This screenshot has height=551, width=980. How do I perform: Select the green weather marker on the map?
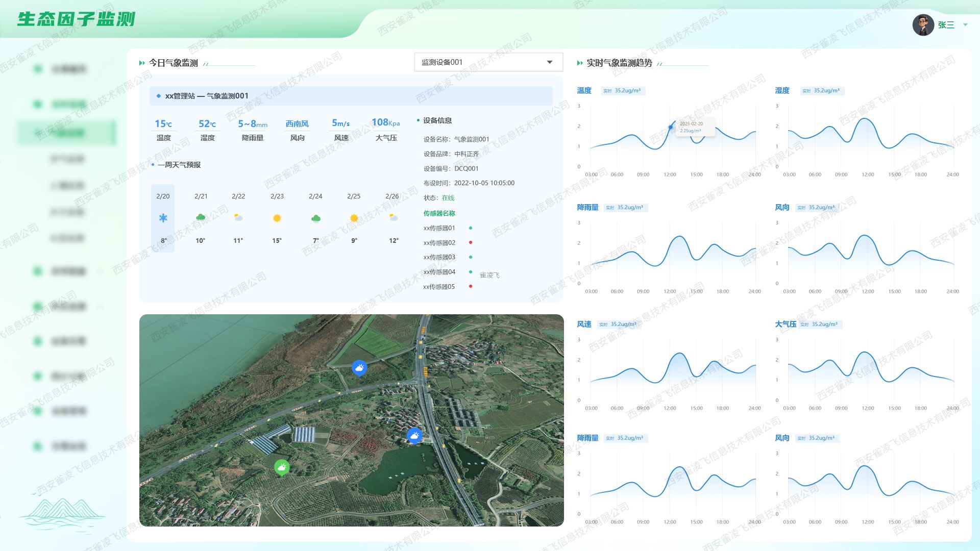(x=282, y=467)
